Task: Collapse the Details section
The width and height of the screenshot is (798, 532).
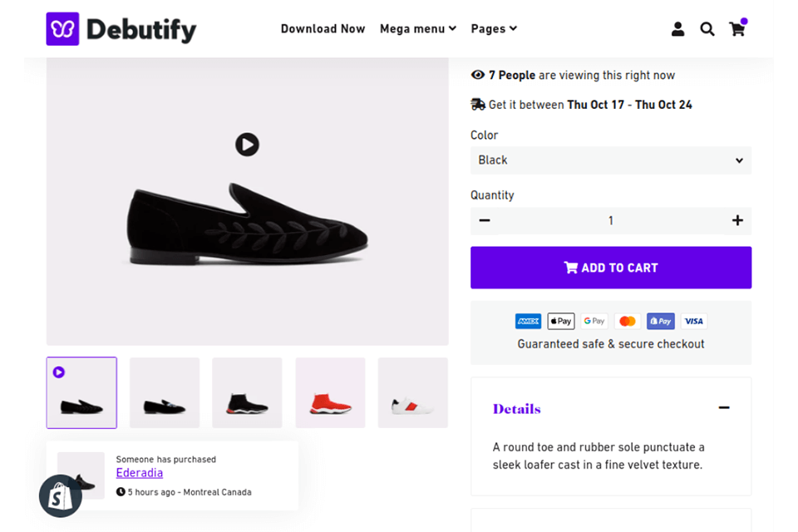Action: point(723,408)
